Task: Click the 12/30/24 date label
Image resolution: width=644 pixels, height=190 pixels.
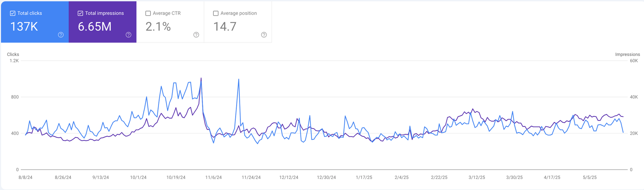Action: [326, 177]
